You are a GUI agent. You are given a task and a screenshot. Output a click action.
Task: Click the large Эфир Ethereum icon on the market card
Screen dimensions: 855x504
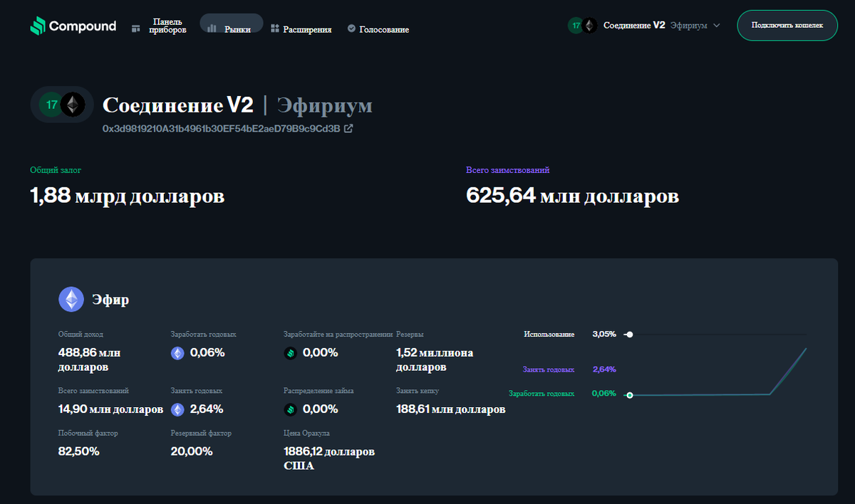coord(71,299)
